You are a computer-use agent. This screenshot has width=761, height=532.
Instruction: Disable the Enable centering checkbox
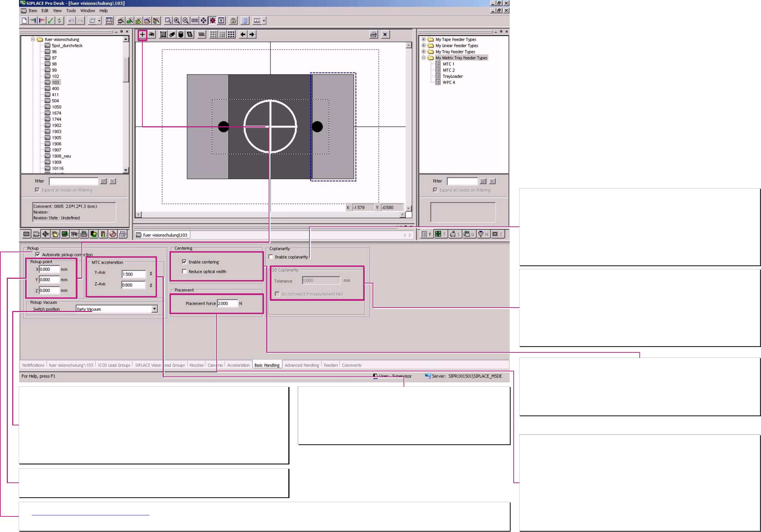click(184, 262)
